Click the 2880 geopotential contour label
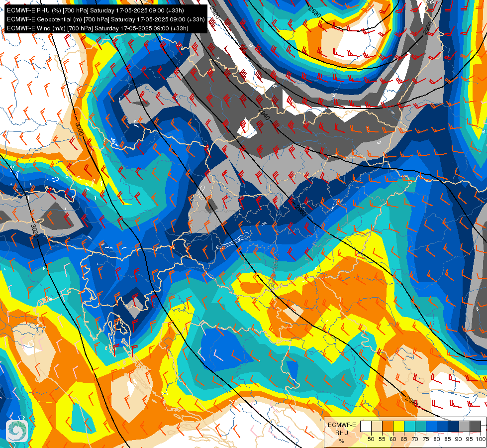 [x=314, y=12]
